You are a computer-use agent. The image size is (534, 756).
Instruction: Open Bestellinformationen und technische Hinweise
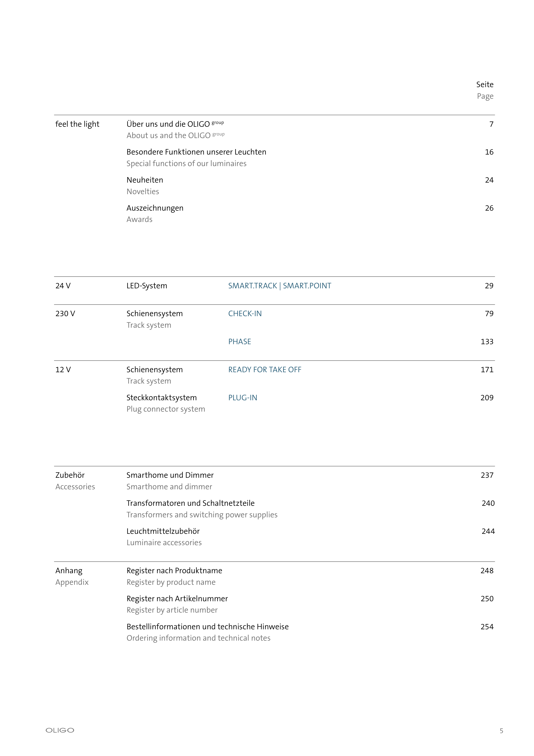207,627
